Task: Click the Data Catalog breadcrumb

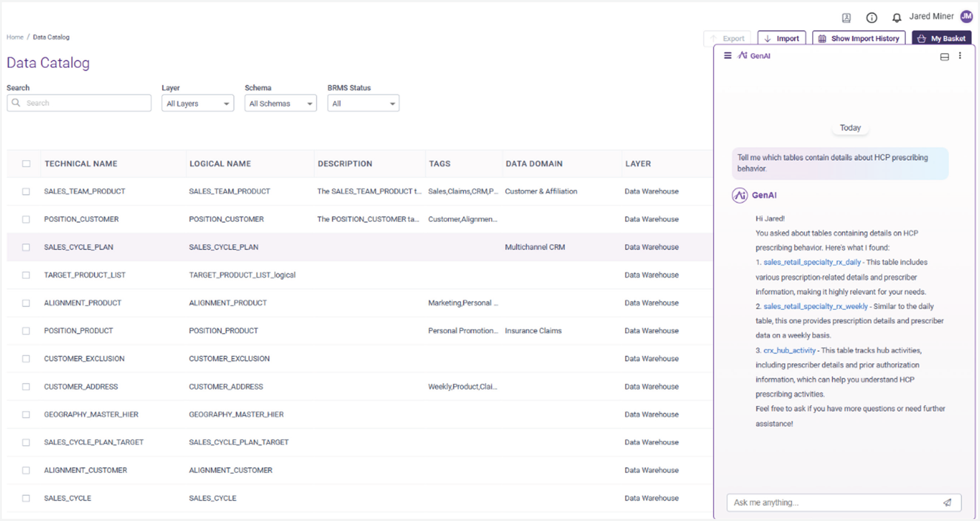Action: [51, 37]
